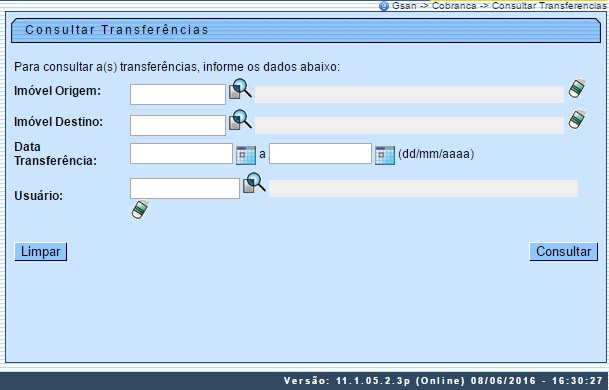The image size is (609, 390).
Task: Click the Consultar button
Action: coord(564,252)
